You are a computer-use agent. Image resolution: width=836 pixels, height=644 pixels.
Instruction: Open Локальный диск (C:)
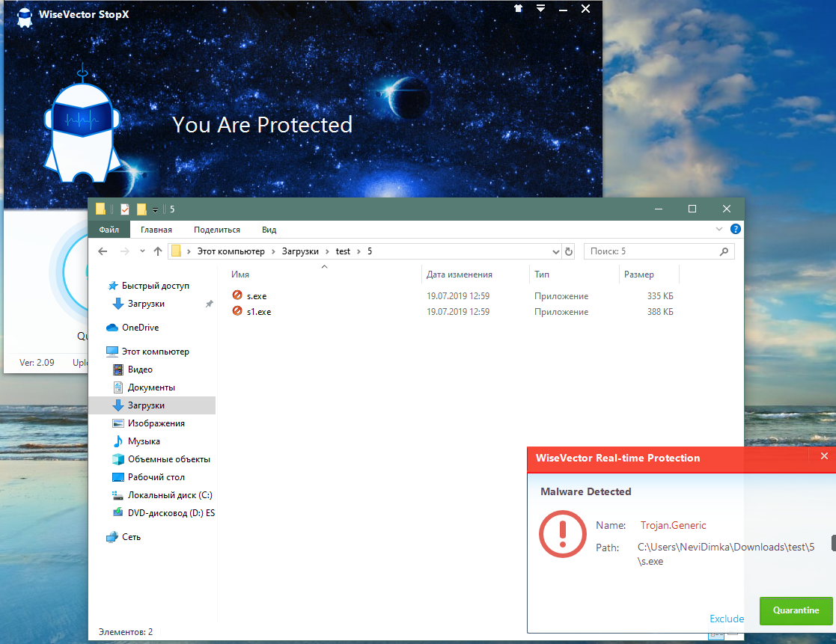coord(170,495)
